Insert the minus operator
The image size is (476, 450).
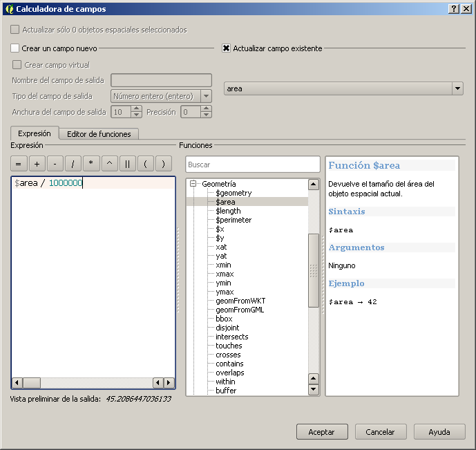point(55,164)
